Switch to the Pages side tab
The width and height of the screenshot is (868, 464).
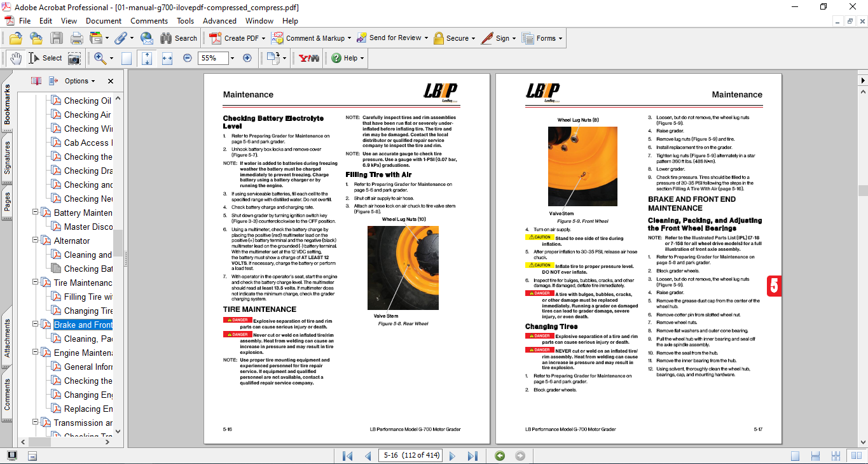click(x=7, y=201)
